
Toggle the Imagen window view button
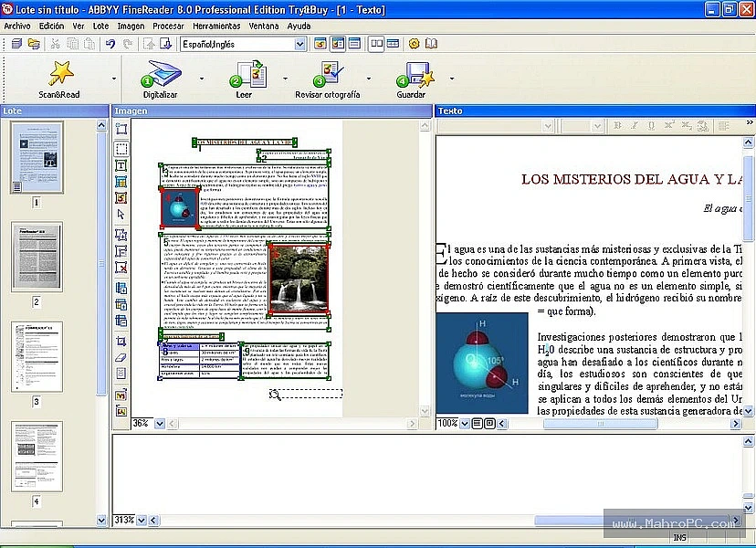click(338, 44)
